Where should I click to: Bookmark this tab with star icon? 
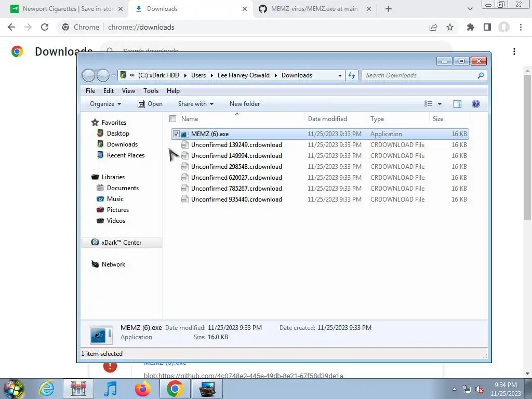[x=450, y=27]
